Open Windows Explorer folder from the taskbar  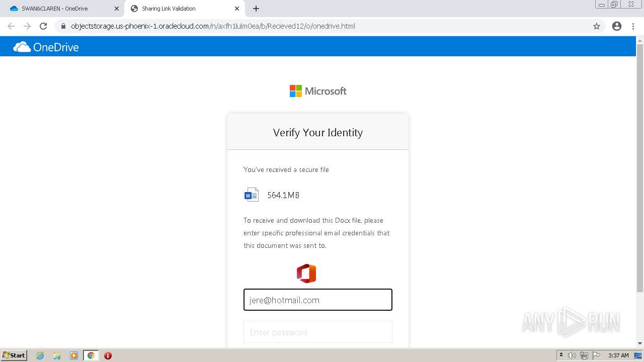click(x=57, y=355)
